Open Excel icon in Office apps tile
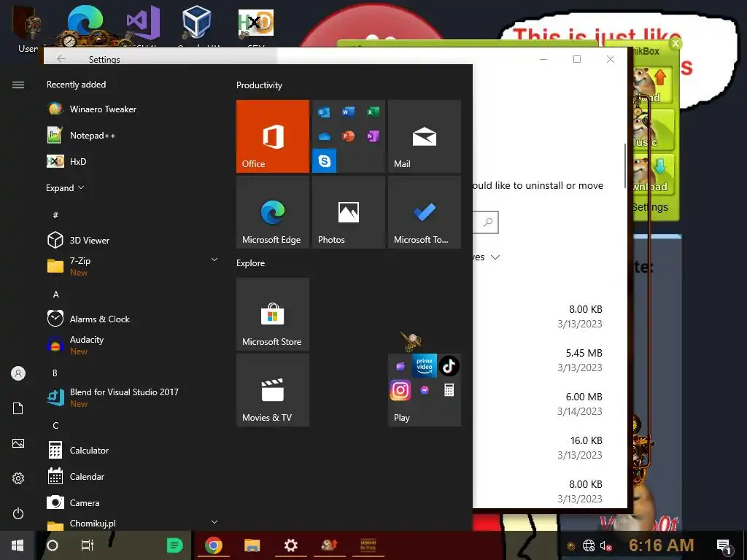Viewport: 747px width, 560px height. pyautogui.click(x=373, y=112)
